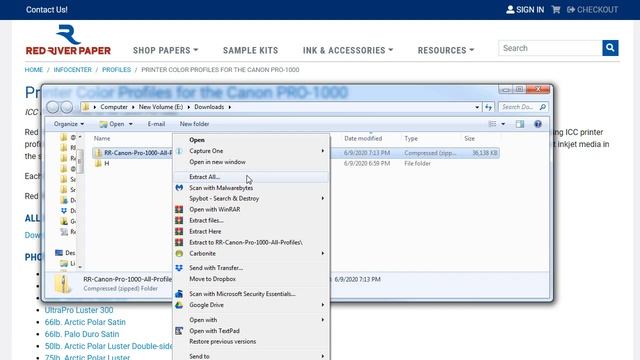
Task: Click the website Search input field
Action: [550, 48]
